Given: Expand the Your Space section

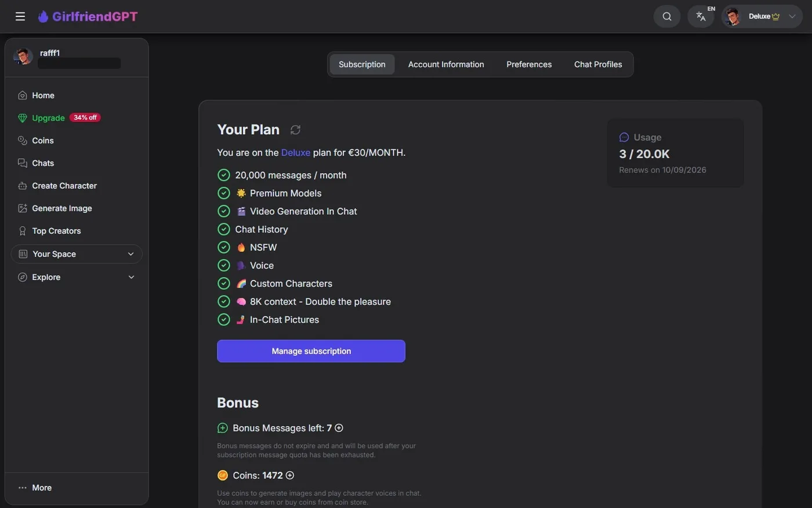Looking at the screenshot, I should click(77, 254).
